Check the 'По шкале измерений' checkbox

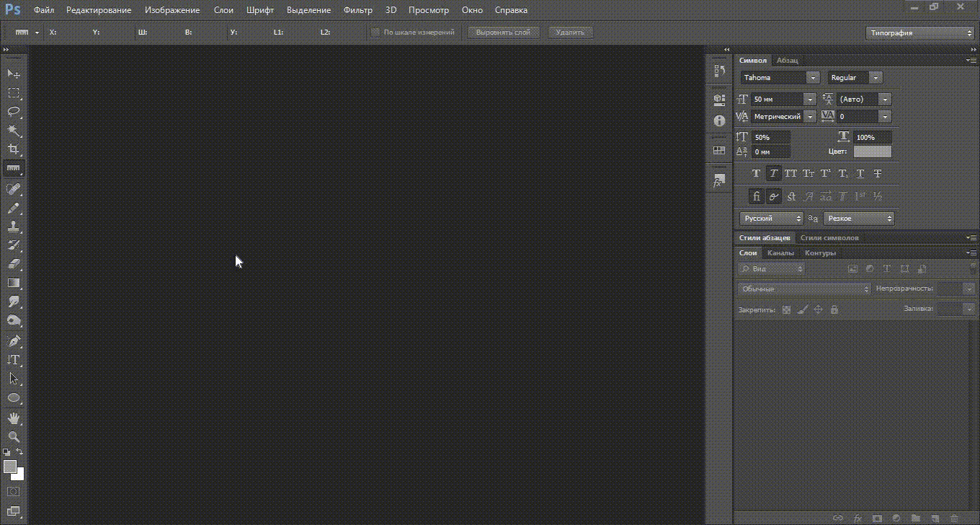click(375, 32)
